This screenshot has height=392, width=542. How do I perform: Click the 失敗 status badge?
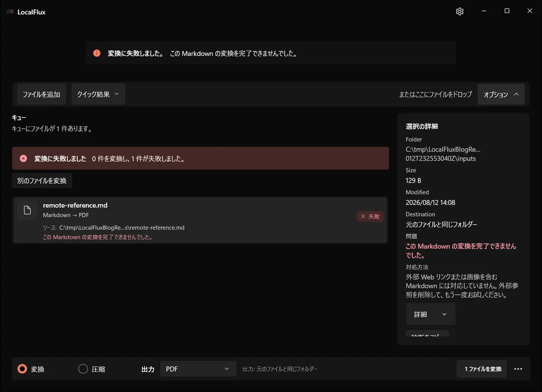(x=370, y=217)
